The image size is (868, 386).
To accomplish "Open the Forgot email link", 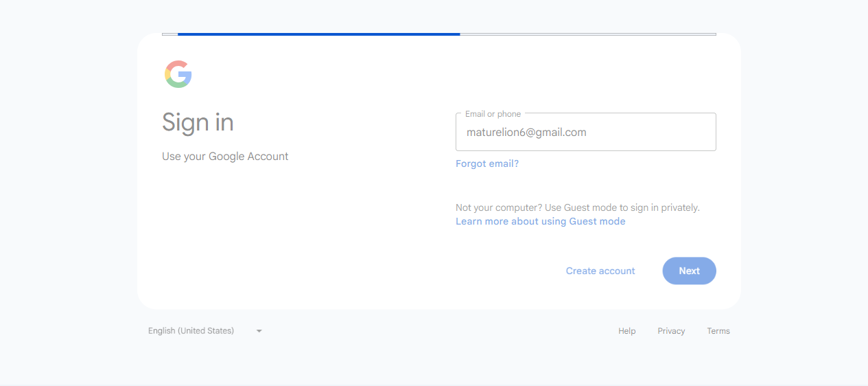I will tap(487, 163).
